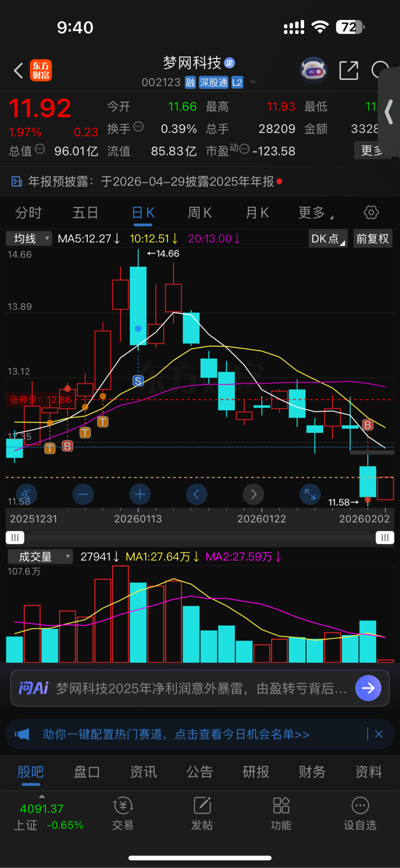400x868 pixels.
Task: Switch to 分时 chart tab
Action: (29, 213)
